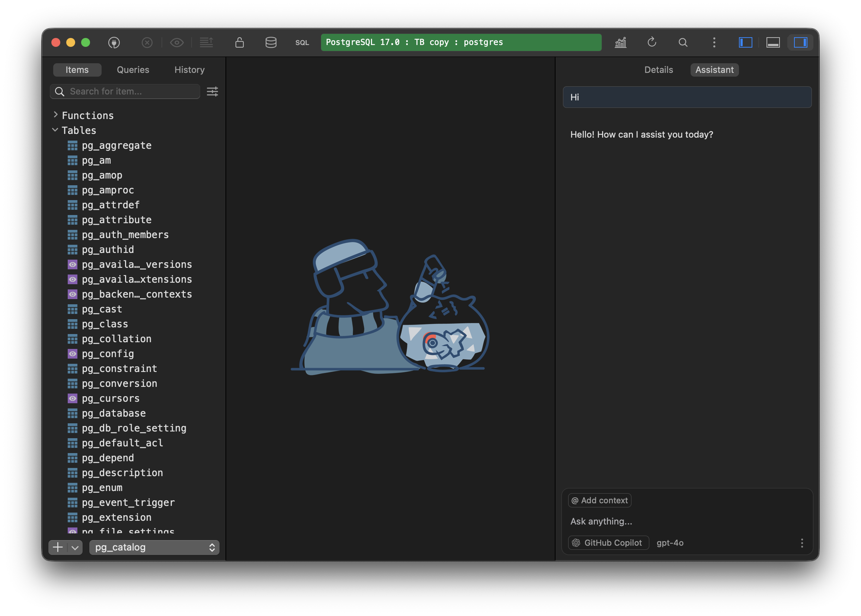The width and height of the screenshot is (861, 616).
Task: Select the pg_database table item
Action: 113,413
